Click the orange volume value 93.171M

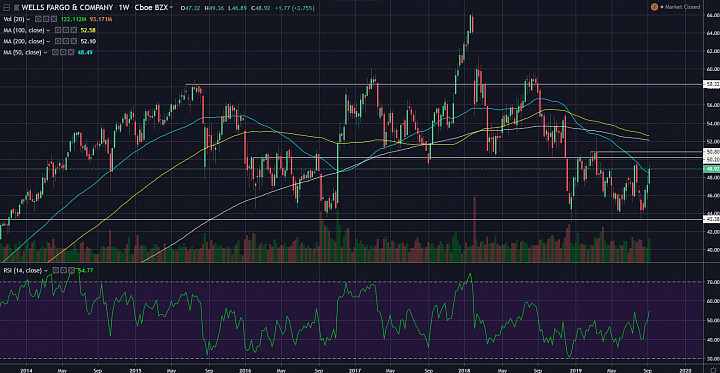coord(101,19)
